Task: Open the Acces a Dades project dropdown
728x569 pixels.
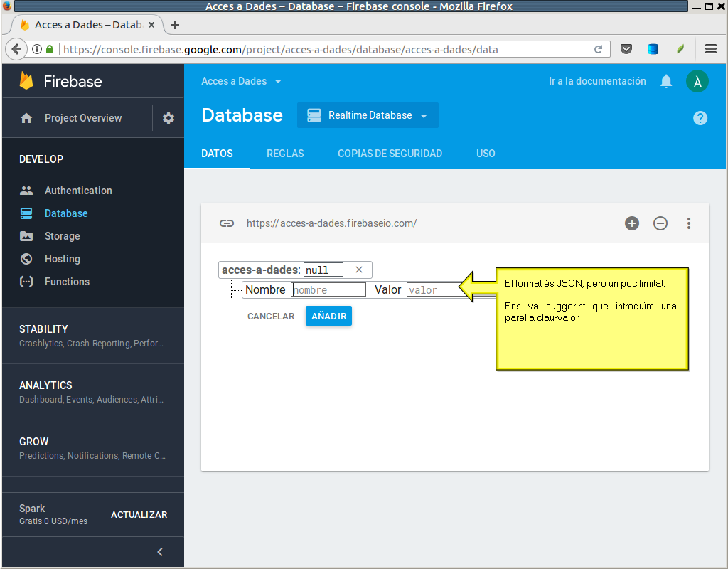Action: coord(241,81)
